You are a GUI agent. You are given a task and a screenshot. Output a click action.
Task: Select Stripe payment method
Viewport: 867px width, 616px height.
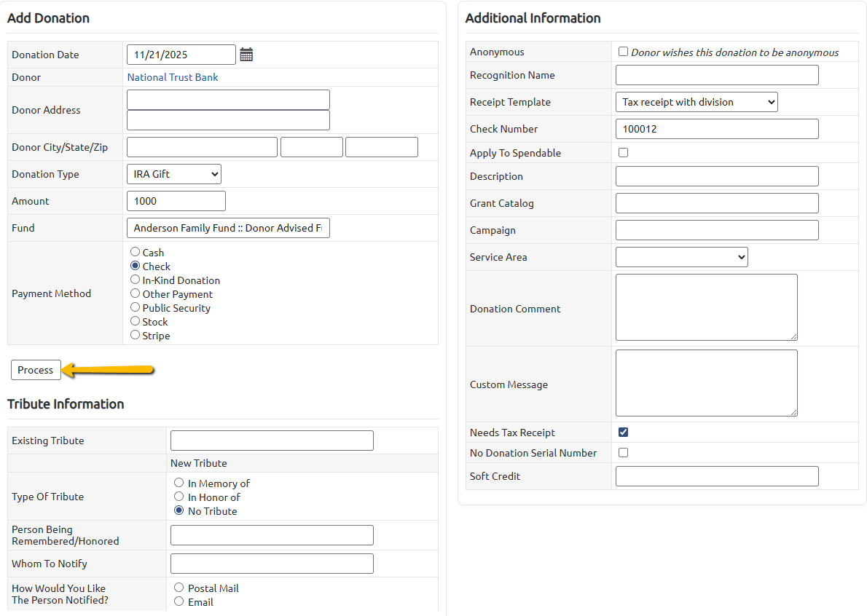click(135, 335)
